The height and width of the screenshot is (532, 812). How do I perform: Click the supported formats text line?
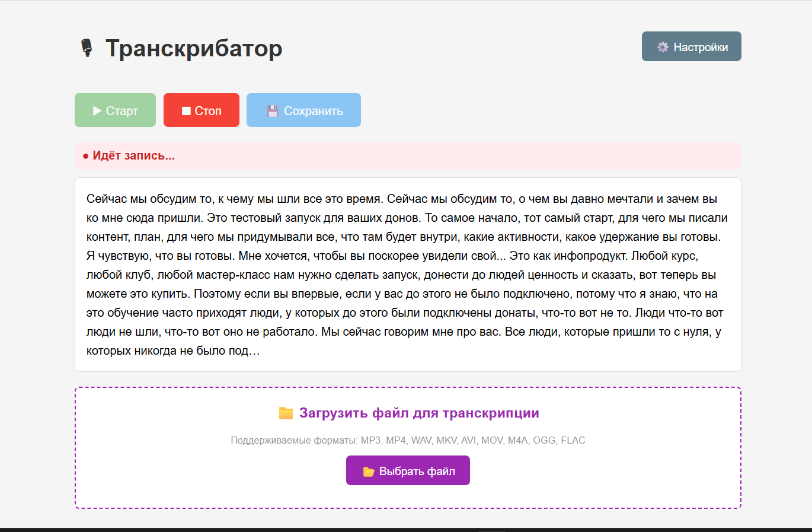(408, 440)
